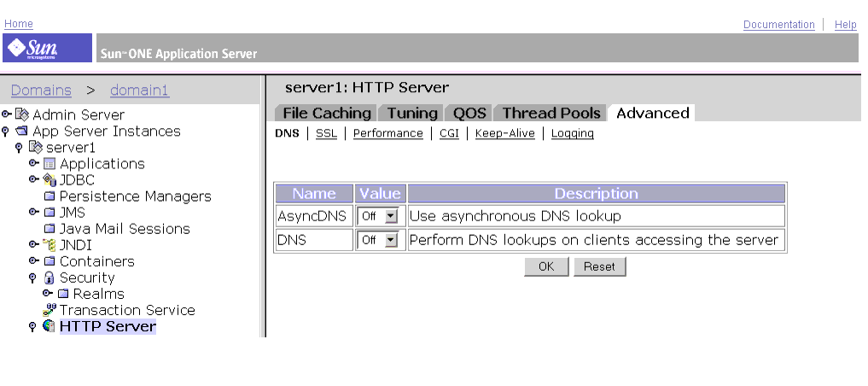
Task: Expand the Containers node
Action: pos(34,260)
